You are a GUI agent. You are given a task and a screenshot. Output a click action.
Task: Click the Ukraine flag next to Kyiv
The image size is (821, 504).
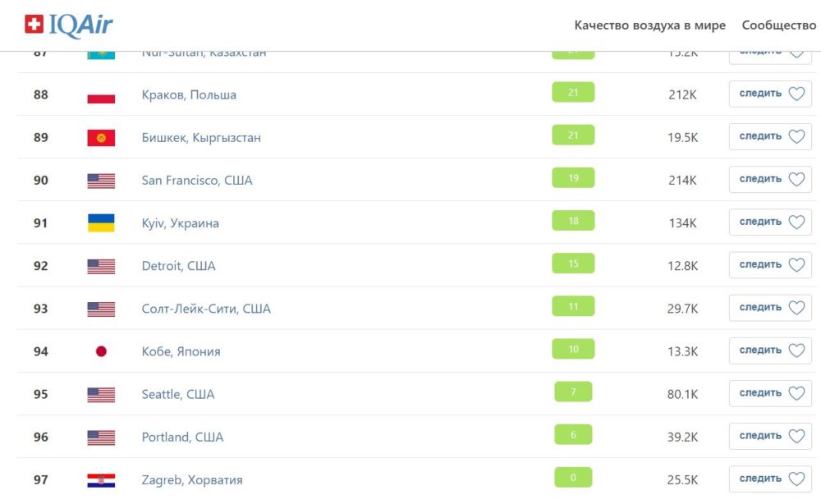click(101, 223)
